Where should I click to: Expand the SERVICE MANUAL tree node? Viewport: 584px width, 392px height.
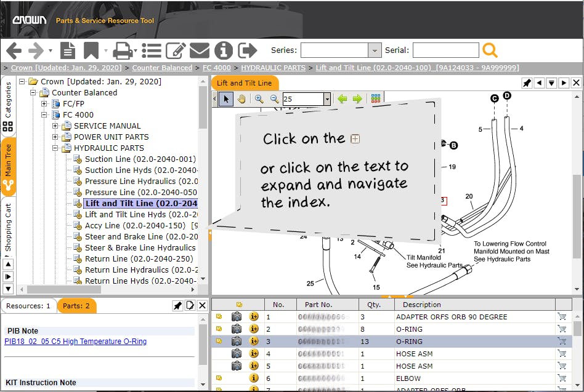click(x=55, y=126)
